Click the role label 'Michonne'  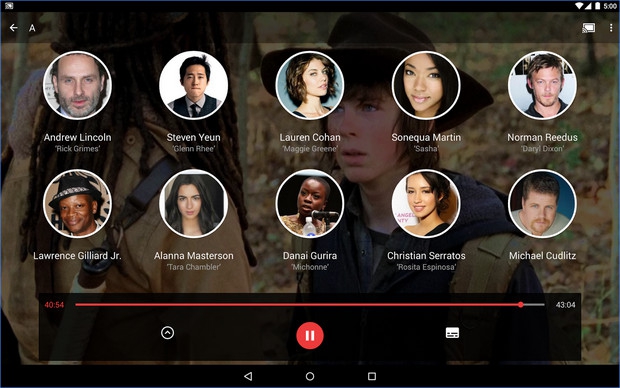(310, 267)
